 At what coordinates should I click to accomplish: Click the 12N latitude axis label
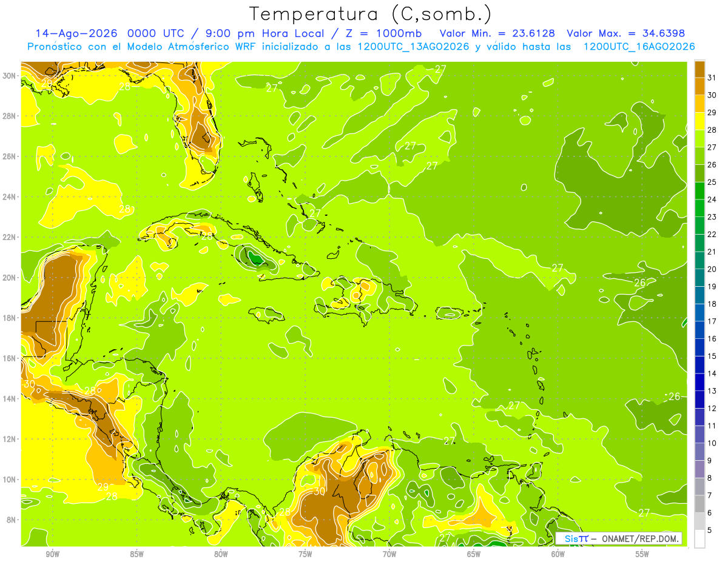click(10, 439)
